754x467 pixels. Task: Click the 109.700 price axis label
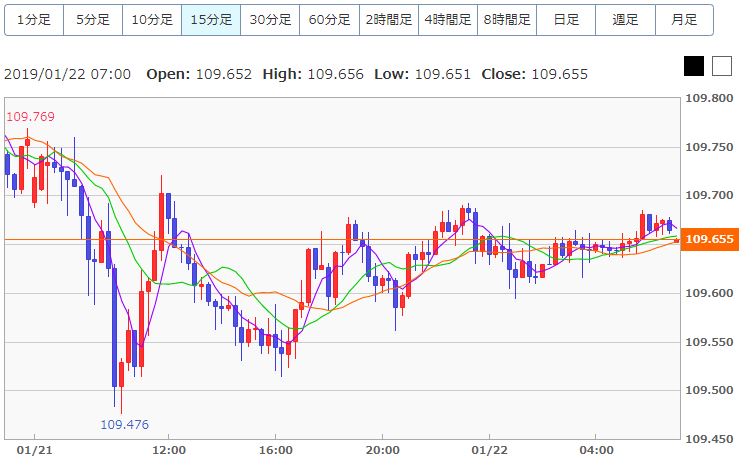709,195
